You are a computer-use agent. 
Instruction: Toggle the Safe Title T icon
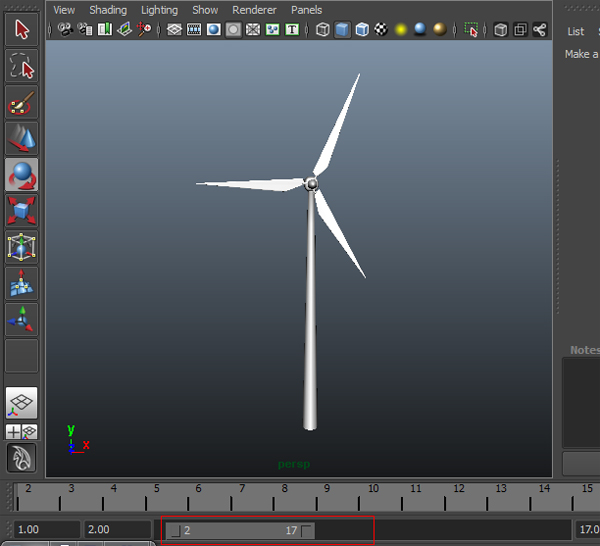tap(292, 29)
